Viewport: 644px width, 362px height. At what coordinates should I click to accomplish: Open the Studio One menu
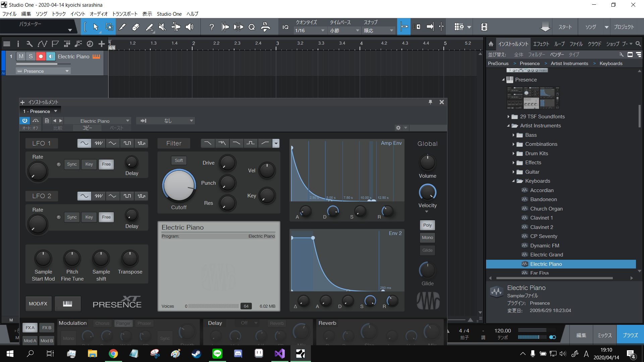tap(169, 14)
